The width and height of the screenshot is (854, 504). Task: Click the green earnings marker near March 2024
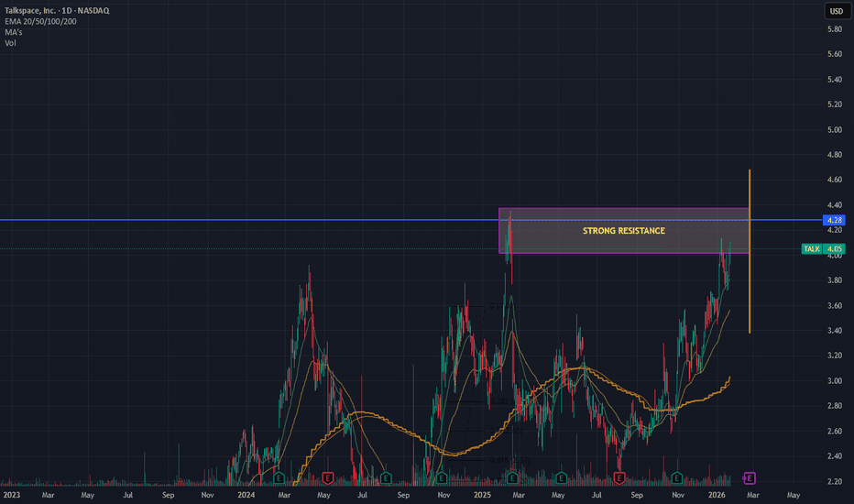click(x=280, y=477)
